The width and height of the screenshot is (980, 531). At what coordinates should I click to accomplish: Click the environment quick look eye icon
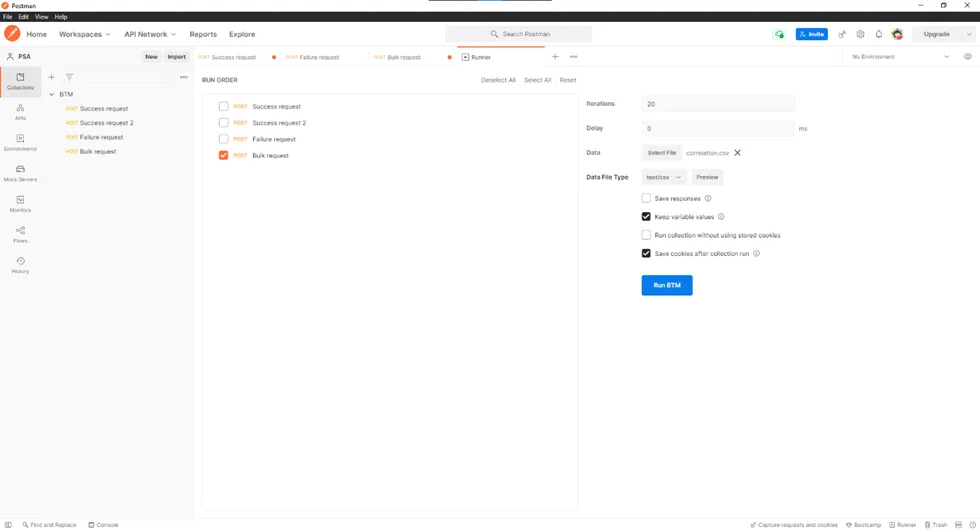[x=968, y=57]
